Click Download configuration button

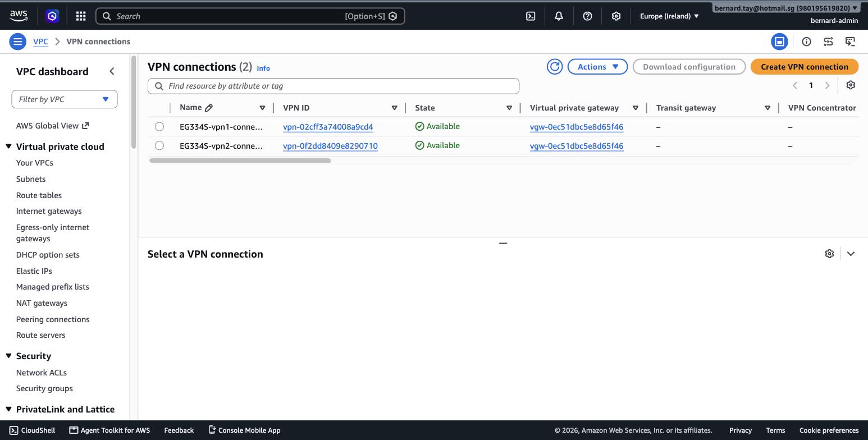pyautogui.click(x=689, y=67)
